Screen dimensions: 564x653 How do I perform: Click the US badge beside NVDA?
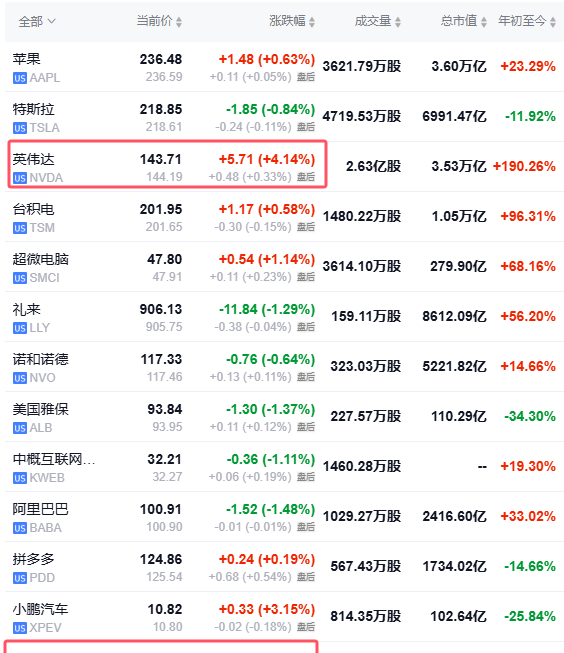pyautogui.click(x=20, y=178)
